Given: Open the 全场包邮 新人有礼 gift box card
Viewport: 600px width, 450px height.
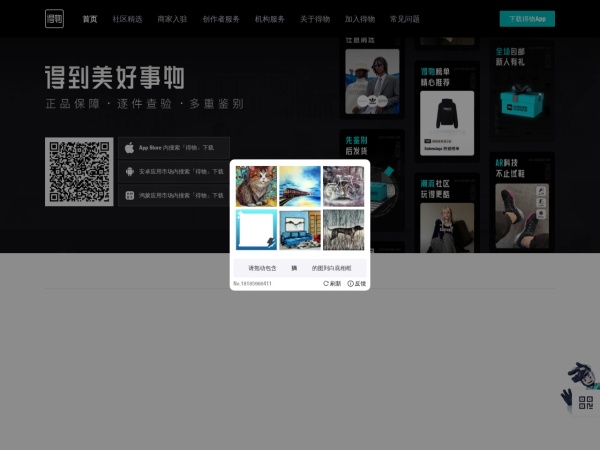Looking at the screenshot, I should [x=522, y=89].
